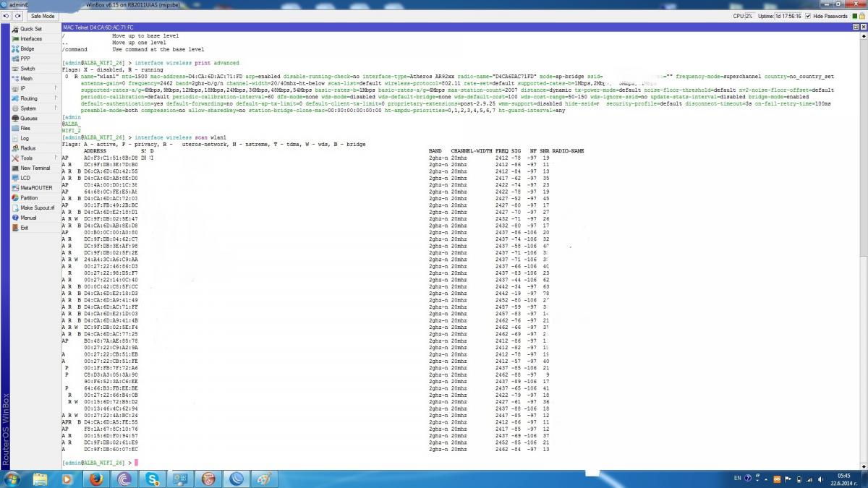Image resolution: width=868 pixels, height=488 pixels.
Task: Open the Queues section
Action: pos(28,119)
